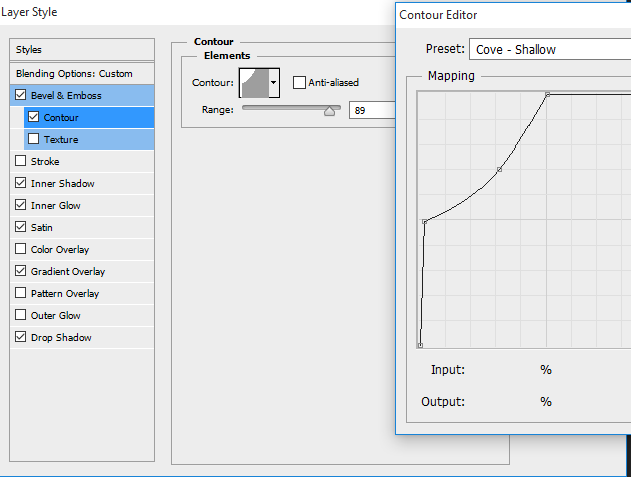Viewport: 631px width, 477px height.
Task: Select bottom-left curve point in Mapping
Action: point(420,345)
